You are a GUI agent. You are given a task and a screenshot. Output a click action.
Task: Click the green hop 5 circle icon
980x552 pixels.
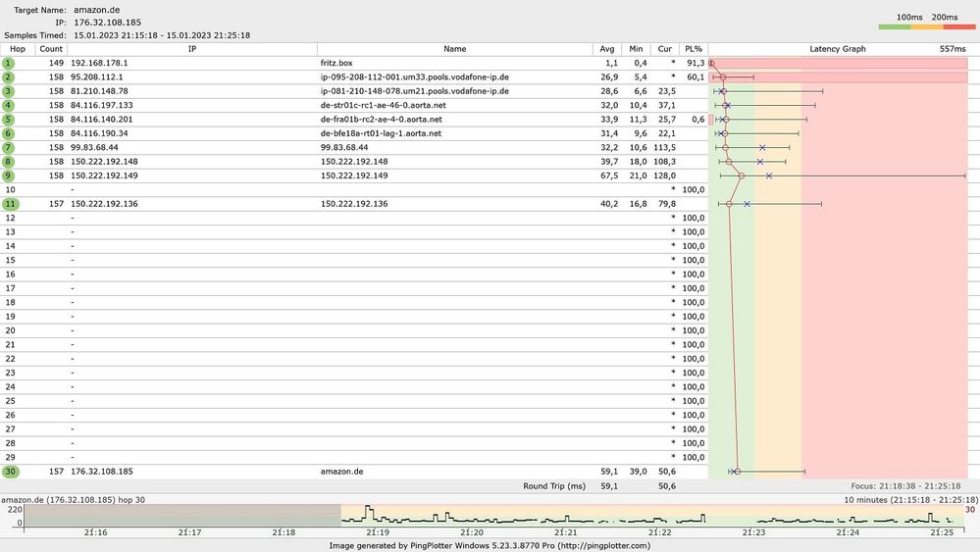[x=8, y=120]
